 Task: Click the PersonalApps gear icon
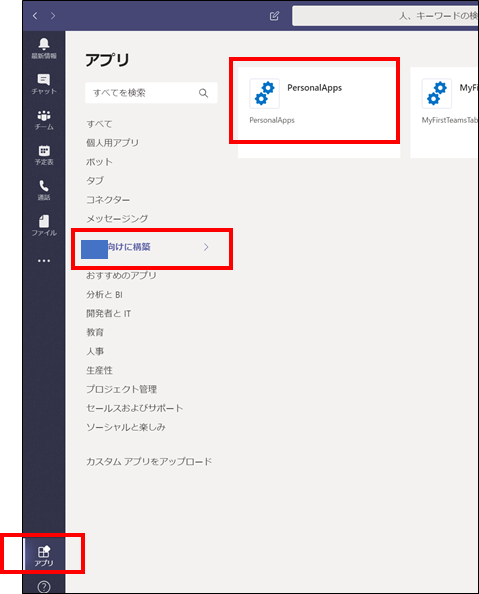[265, 93]
